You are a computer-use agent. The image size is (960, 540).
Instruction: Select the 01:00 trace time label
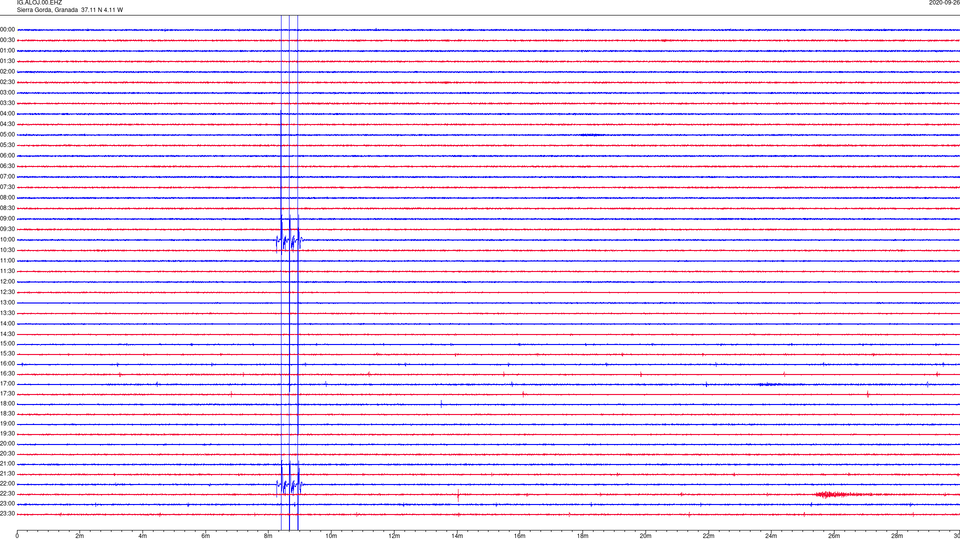coord(8,51)
